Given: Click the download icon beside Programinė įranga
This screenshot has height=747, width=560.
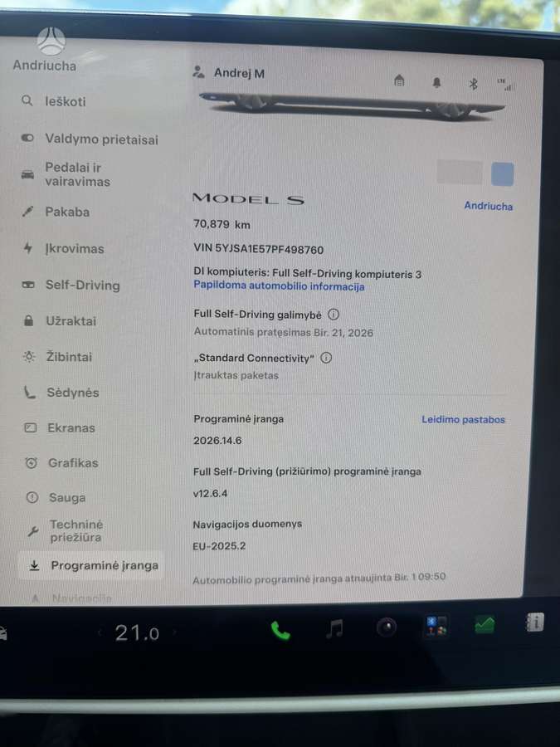Looking at the screenshot, I should (34, 565).
